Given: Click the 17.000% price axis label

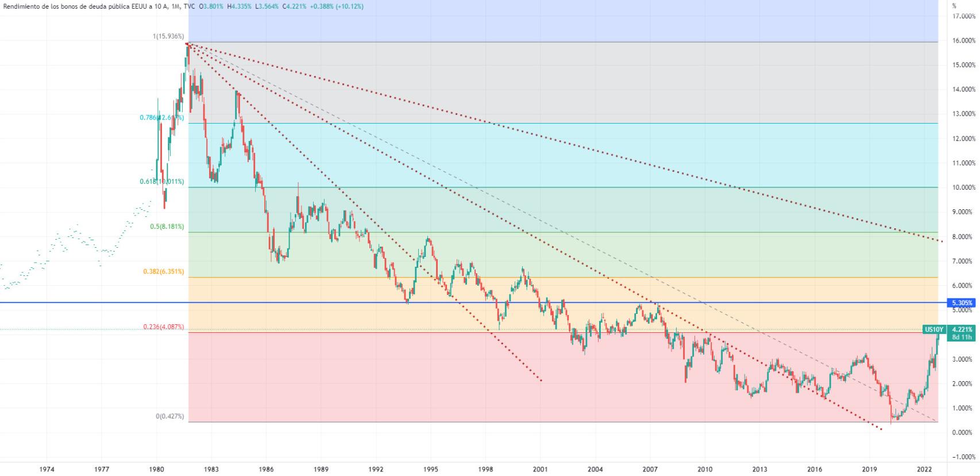Looking at the screenshot, I should [x=963, y=16].
